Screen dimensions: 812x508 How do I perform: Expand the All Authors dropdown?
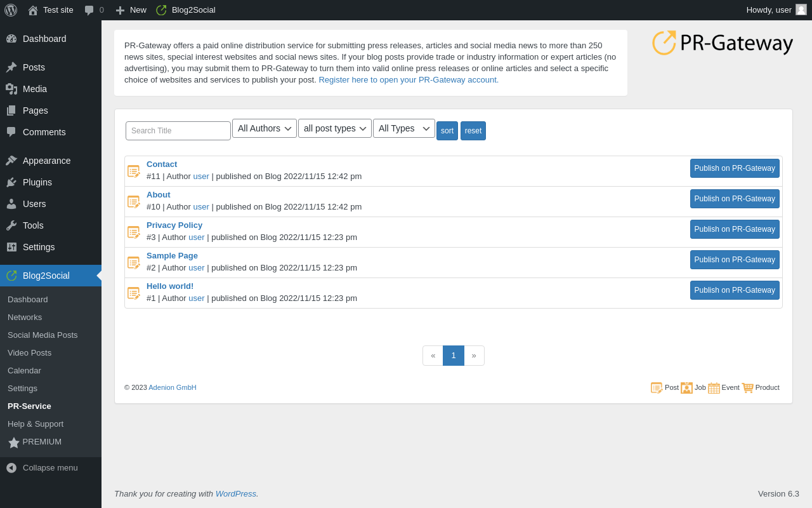(265, 128)
